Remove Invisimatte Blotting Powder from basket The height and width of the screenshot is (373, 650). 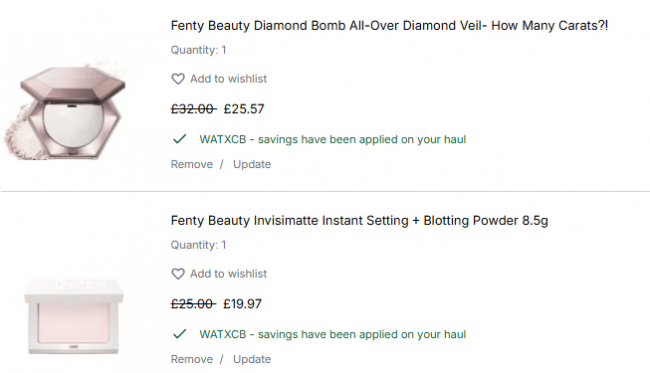[192, 359]
